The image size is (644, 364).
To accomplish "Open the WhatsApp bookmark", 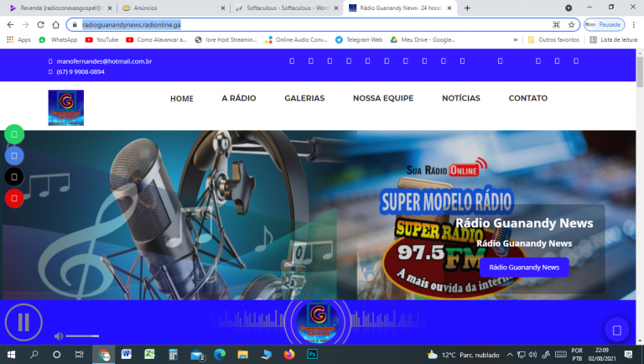I will (x=58, y=40).
